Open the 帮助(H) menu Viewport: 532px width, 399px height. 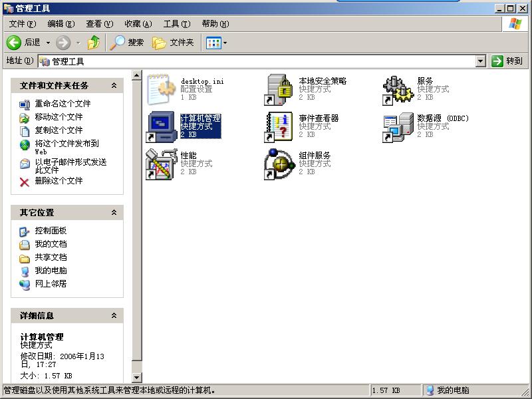pos(215,24)
